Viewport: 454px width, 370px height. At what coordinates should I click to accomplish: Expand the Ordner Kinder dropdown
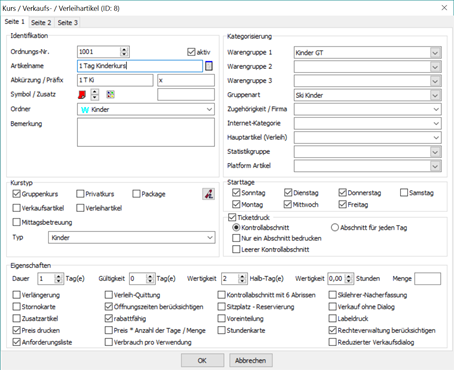[146, 109]
